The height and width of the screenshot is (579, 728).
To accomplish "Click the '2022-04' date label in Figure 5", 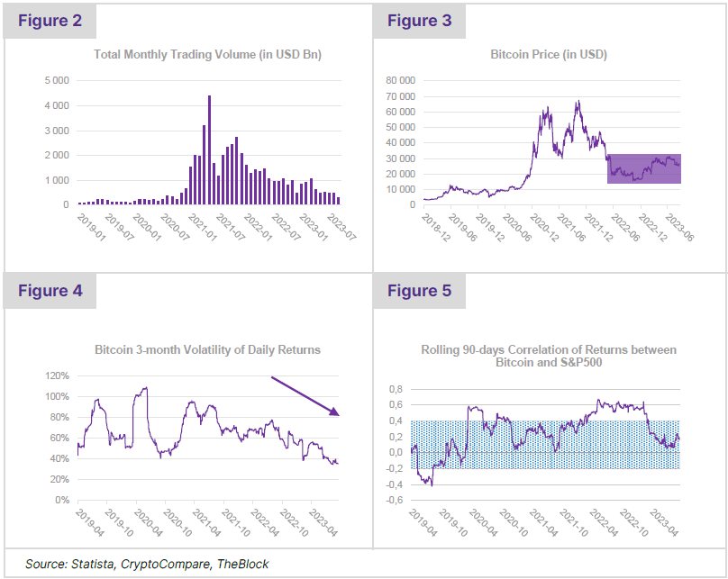I will coord(604,523).
